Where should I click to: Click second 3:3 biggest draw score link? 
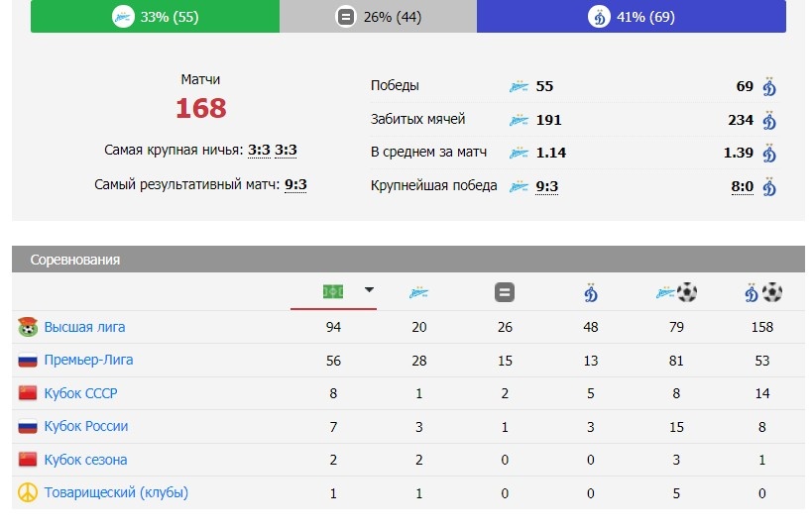286,151
